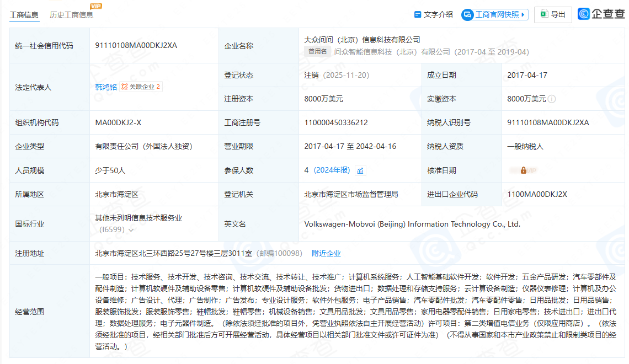Click the 企查查 logo icon
This screenshot has width=629, height=364.
pos(584,14)
